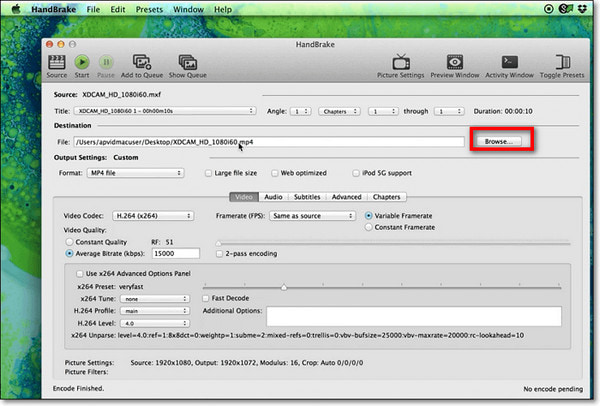
Task: Switch to the Video tab
Action: coord(244,197)
